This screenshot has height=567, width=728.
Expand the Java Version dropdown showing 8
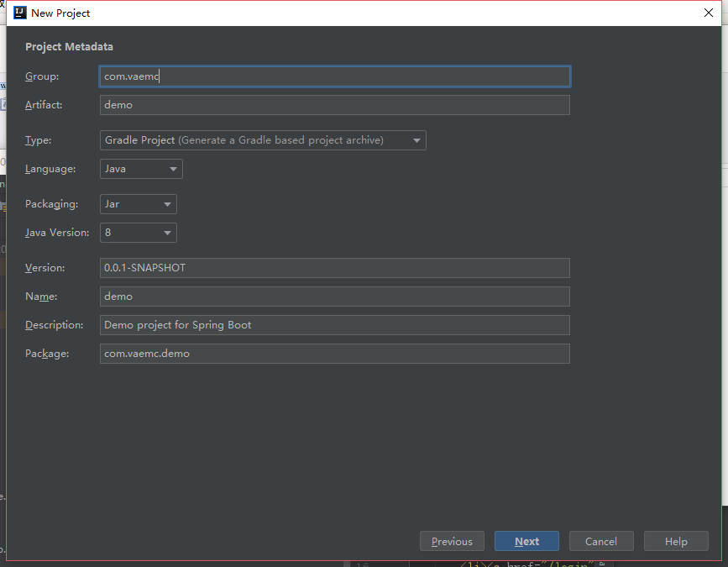point(139,233)
